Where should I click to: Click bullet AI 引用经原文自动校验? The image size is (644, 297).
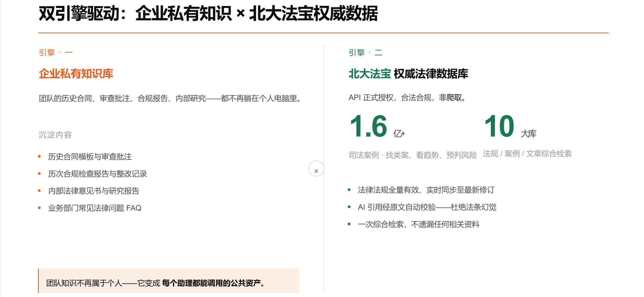(427, 207)
